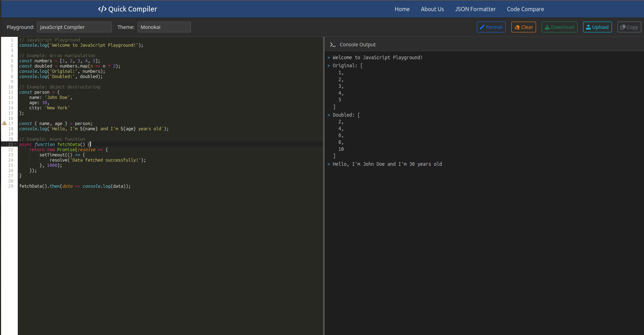
Task: Open the Theme dropdown showing Monokai
Action: [164, 27]
